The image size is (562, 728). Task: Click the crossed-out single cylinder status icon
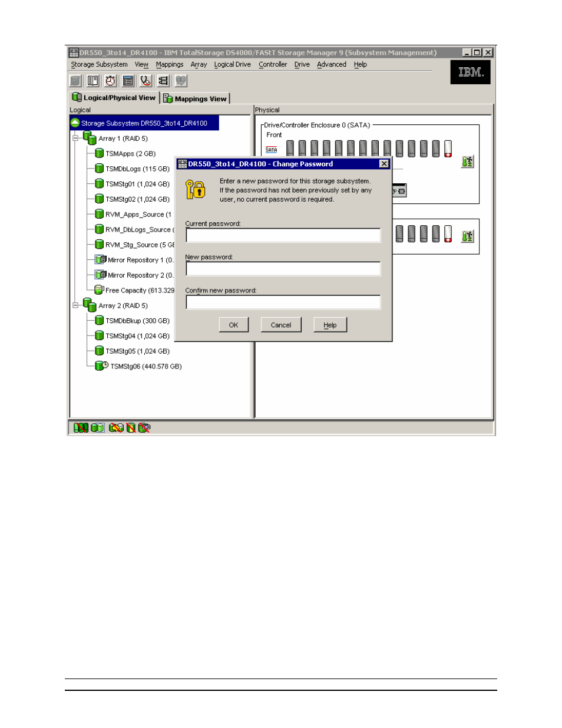(131, 427)
